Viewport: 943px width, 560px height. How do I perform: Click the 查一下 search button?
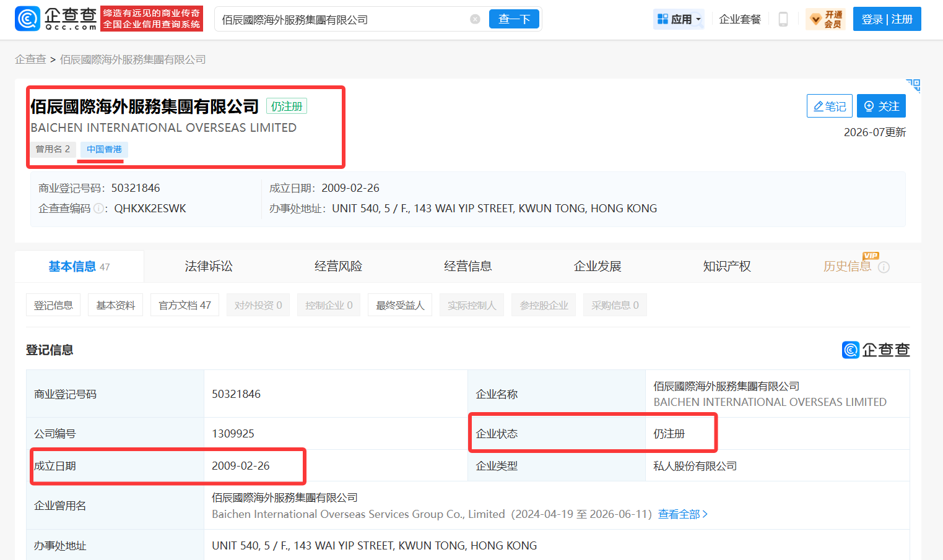coord(515,19)
